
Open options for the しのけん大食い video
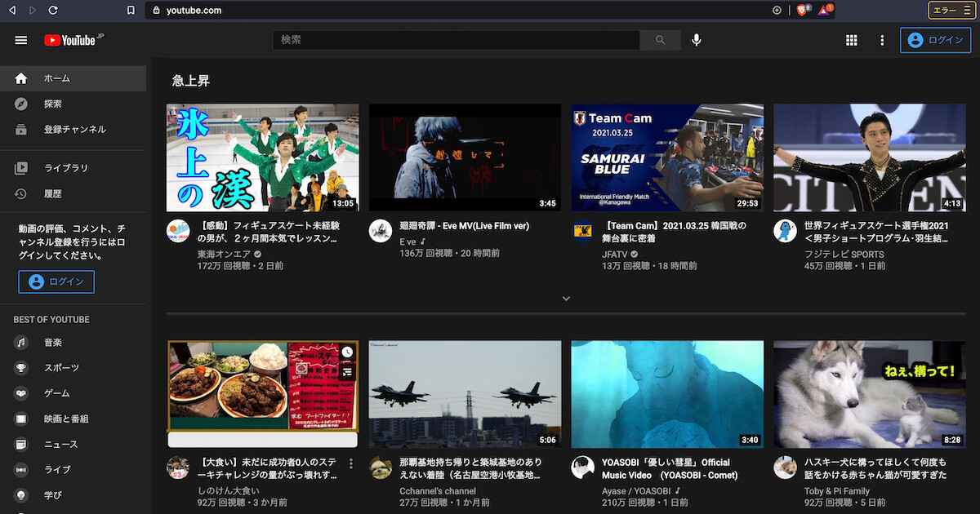[351, 463]
